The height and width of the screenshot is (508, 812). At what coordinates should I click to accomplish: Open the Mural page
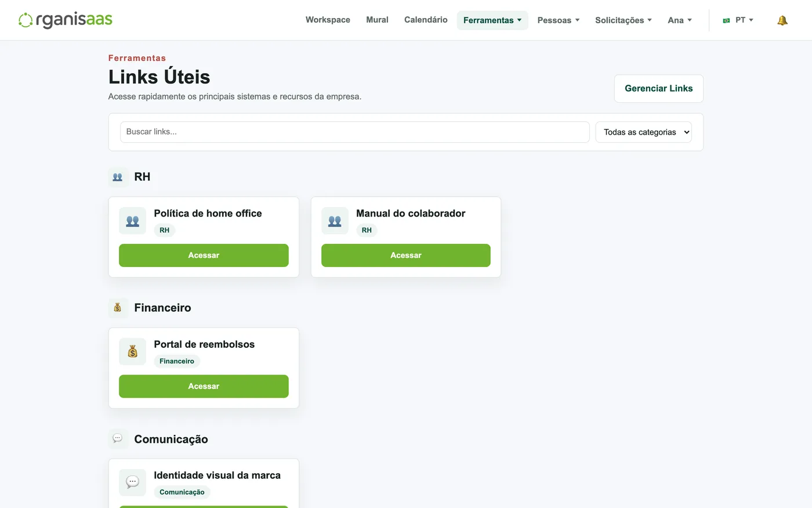click(x=377, y=20)
